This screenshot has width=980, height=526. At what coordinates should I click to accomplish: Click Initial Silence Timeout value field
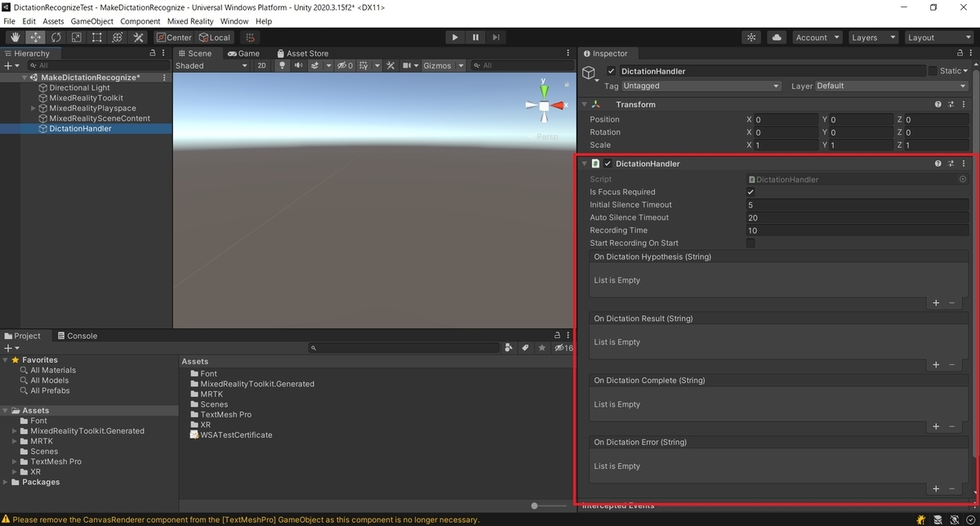857,205
